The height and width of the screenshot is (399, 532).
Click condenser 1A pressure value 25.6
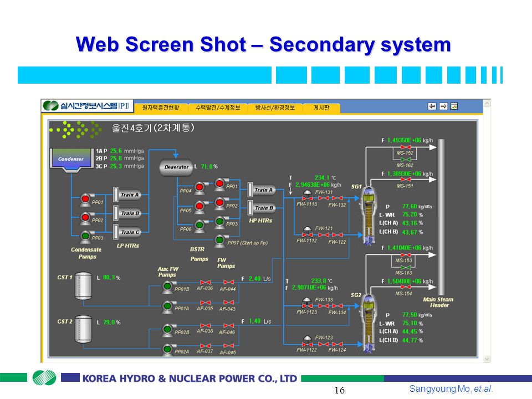coord(116,151)
